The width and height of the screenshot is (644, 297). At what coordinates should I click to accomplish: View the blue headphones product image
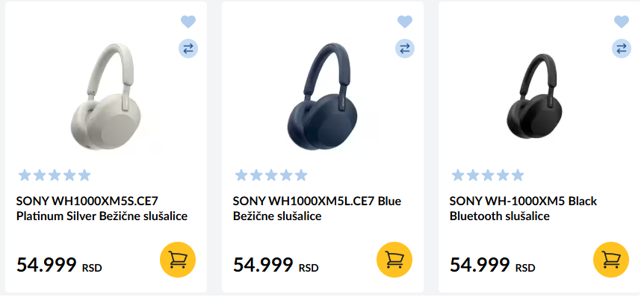[323, 97]
